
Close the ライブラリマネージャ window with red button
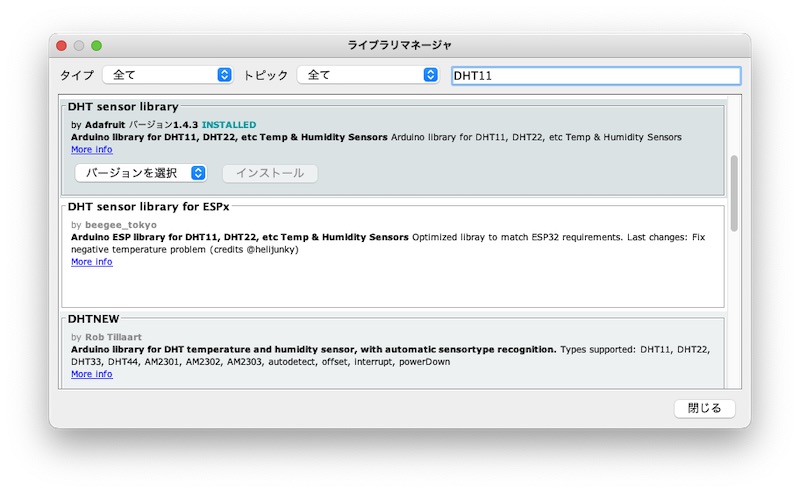point(61,45)
